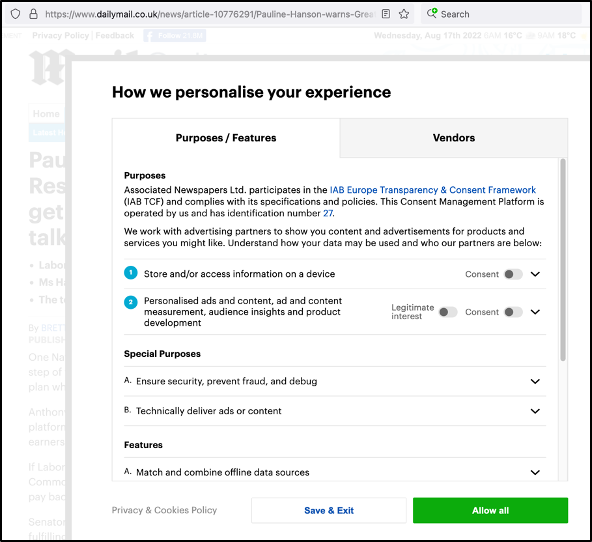The width and height of the screenshot is (592, 542).
Task: Click 'How we personalise your experience' title
Action: pyautogui.click(x=251, y=92)
